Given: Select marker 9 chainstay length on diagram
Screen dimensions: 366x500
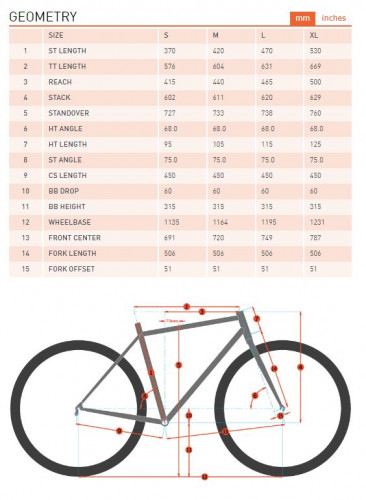Looking at the screenshot, I should 119,431.
